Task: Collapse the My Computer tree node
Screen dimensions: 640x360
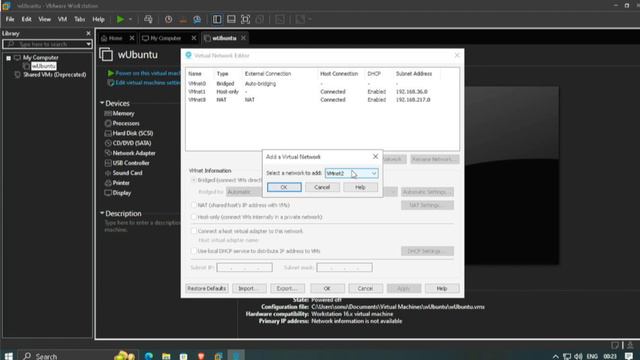Action: click(9, 58)
